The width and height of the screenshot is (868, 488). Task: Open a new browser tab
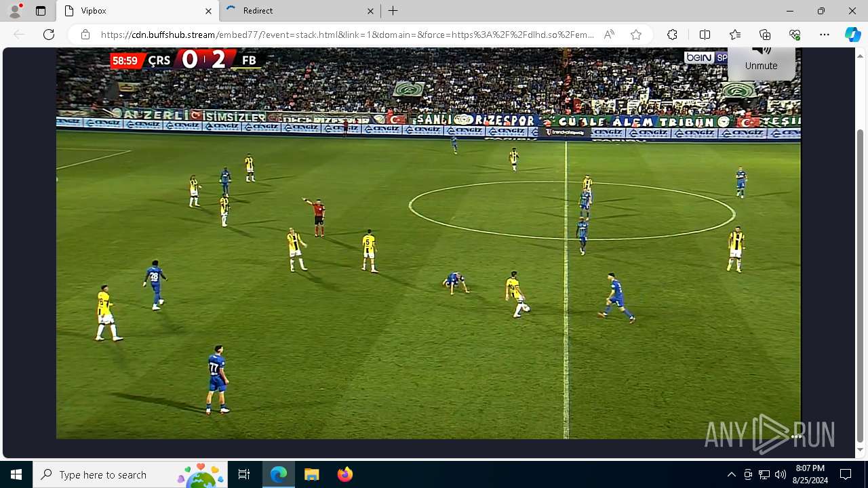393,11
